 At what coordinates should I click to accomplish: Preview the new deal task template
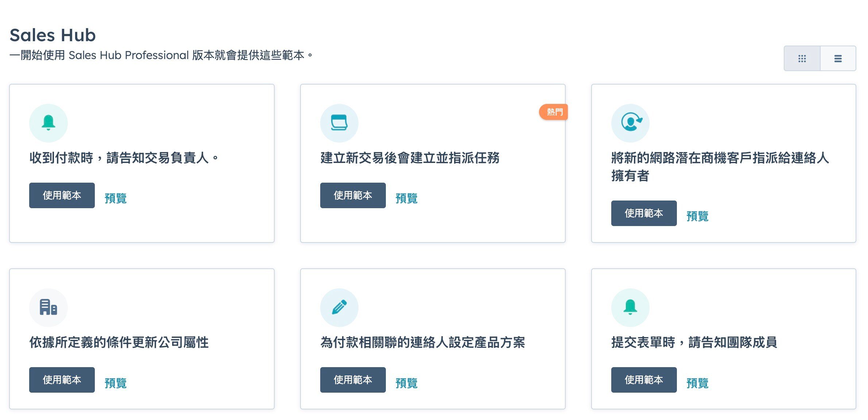tap(406, 198)
